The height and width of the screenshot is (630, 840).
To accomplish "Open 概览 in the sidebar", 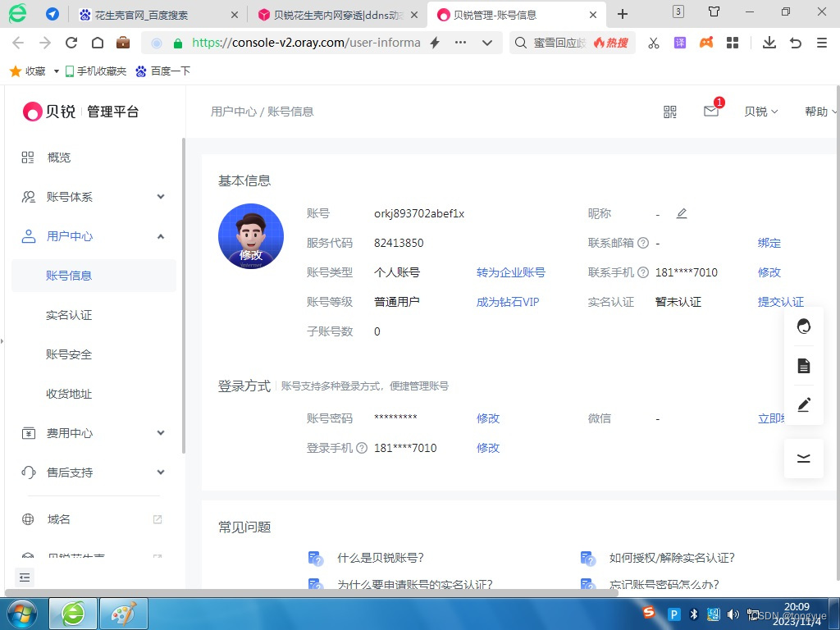I will (x=58, y=157).
